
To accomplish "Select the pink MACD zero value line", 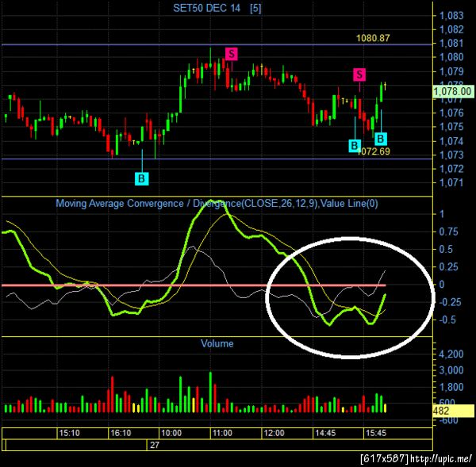I will (x=194, y=285).
